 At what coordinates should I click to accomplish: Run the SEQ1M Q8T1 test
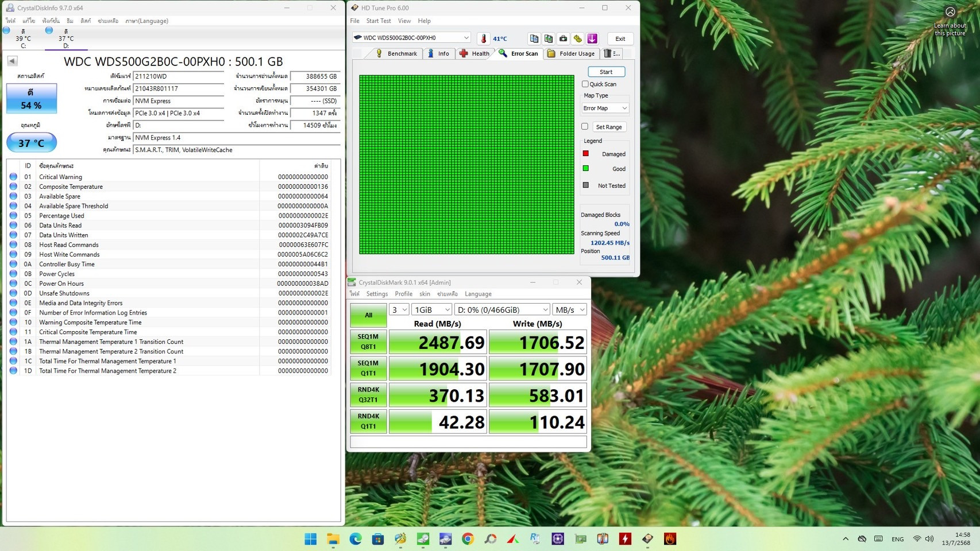pyautogui.click(x=368, y=342)
